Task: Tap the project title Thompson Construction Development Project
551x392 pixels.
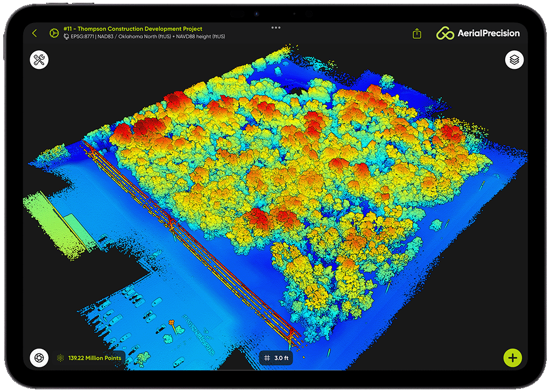Action: tap(132, 29)
